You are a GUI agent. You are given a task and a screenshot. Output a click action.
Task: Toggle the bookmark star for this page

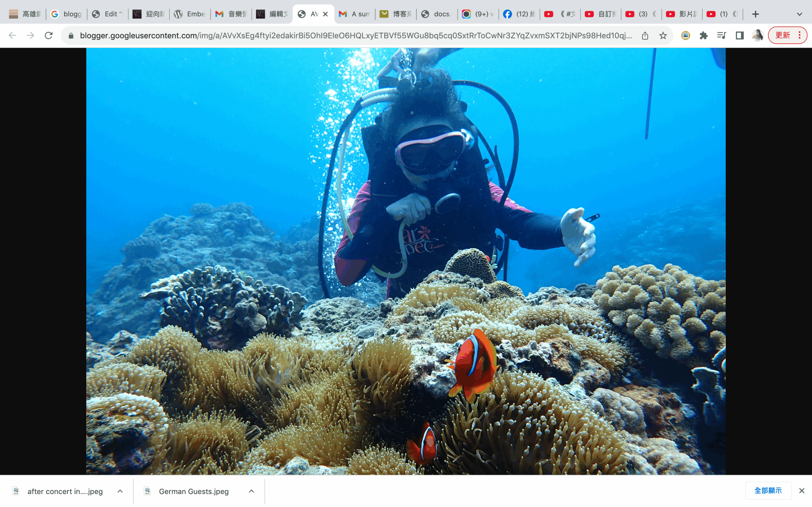[663, 35]
